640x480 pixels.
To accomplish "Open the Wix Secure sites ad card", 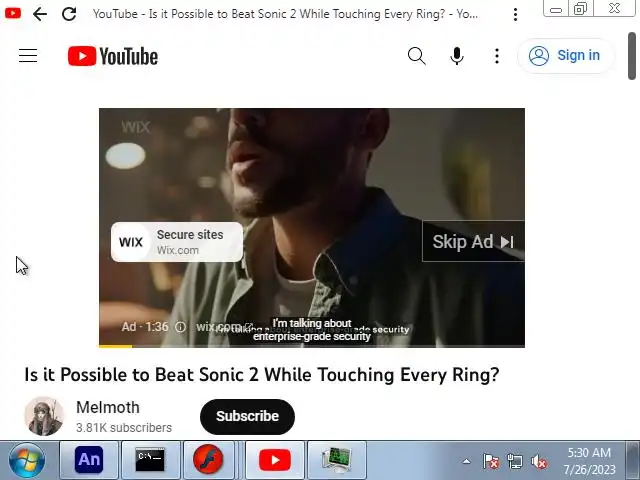I will [177, 242].
